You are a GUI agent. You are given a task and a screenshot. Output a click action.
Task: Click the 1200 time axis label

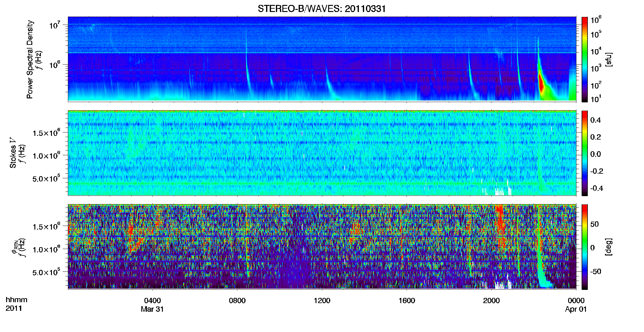[x=322, y=301]
